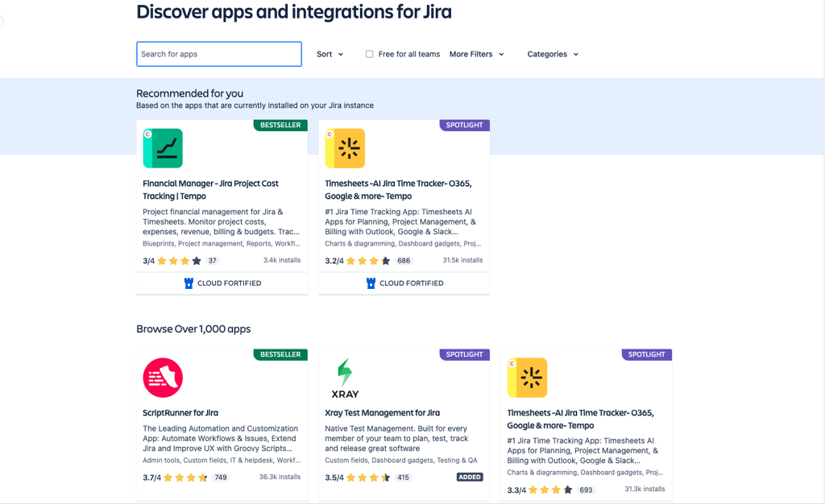
Task: Click Xray description Native Test Management
Action: click(396, 438)
